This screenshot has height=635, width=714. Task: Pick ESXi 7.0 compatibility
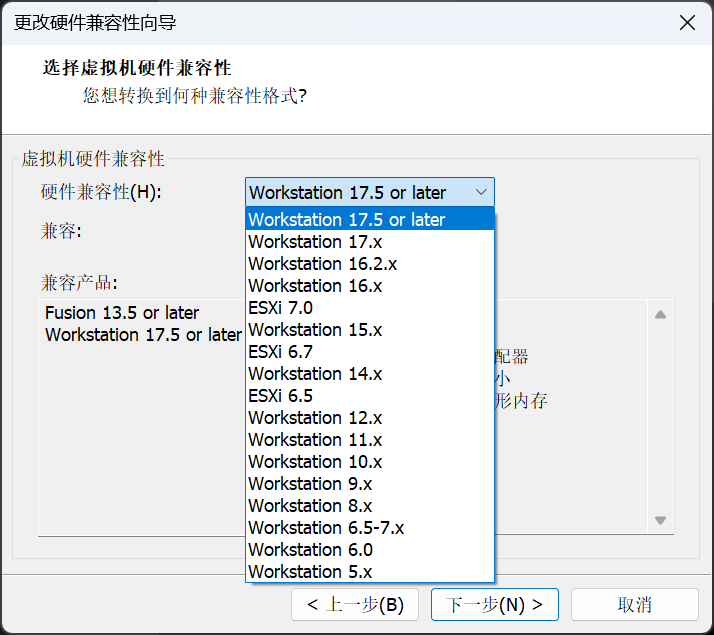click(x=370, y=308)
